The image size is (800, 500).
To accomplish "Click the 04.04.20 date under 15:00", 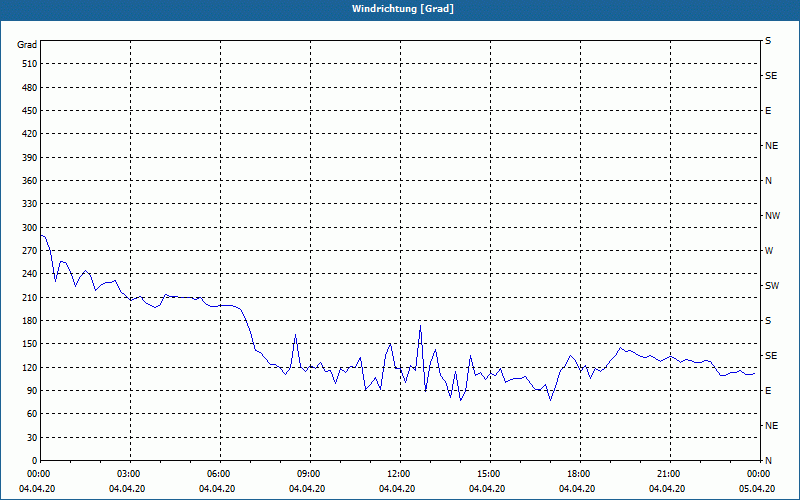I will pyautogui.click(x=487, y=489).
